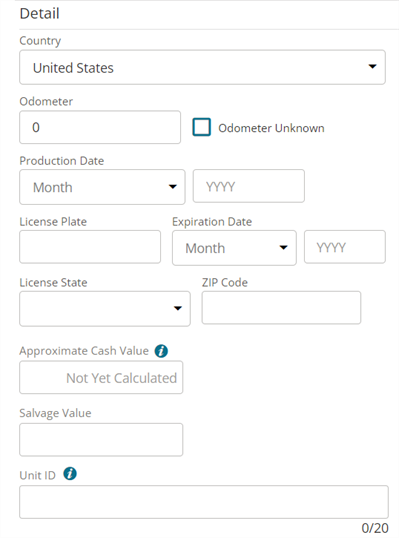Click the Approximate Cash Value info icon

(161, 351)
